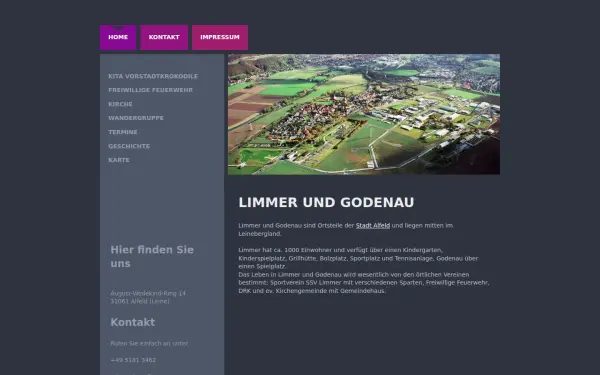Click the sidebar Kontakt heading

(132, 322)
